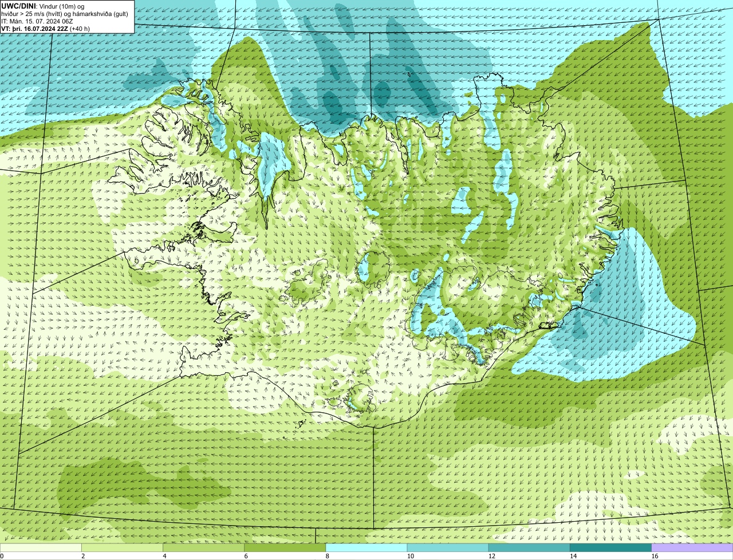
Task: Click the 6–8 m/s olive green legend swatch
Action: tap(285, 548)
